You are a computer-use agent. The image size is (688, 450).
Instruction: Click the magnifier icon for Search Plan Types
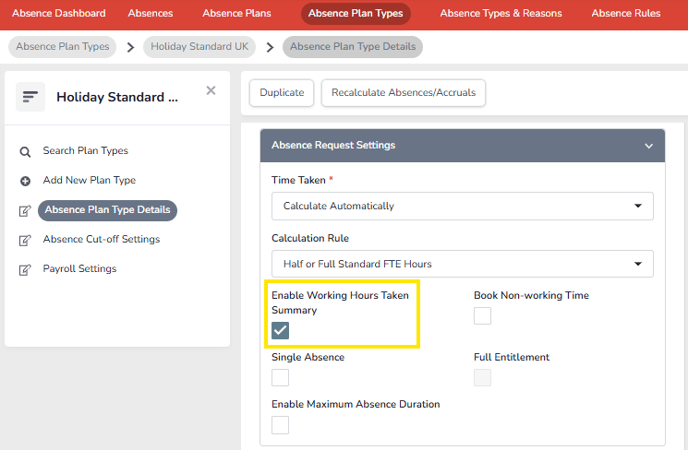click(25, 152)
